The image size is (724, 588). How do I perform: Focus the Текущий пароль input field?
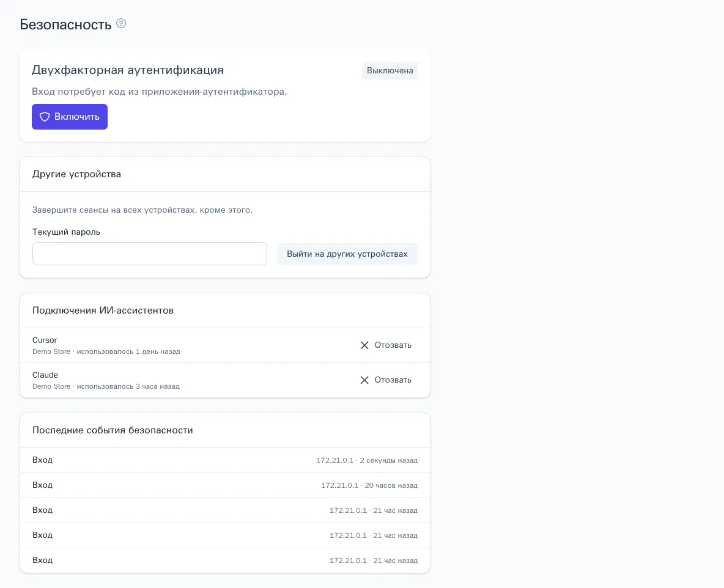coord(150,254)
